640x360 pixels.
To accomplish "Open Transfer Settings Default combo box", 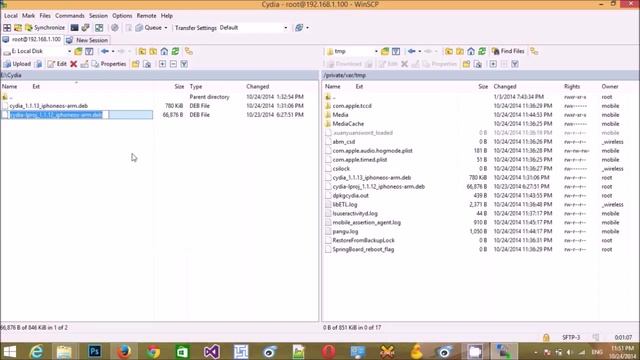I will click(253, 28).
